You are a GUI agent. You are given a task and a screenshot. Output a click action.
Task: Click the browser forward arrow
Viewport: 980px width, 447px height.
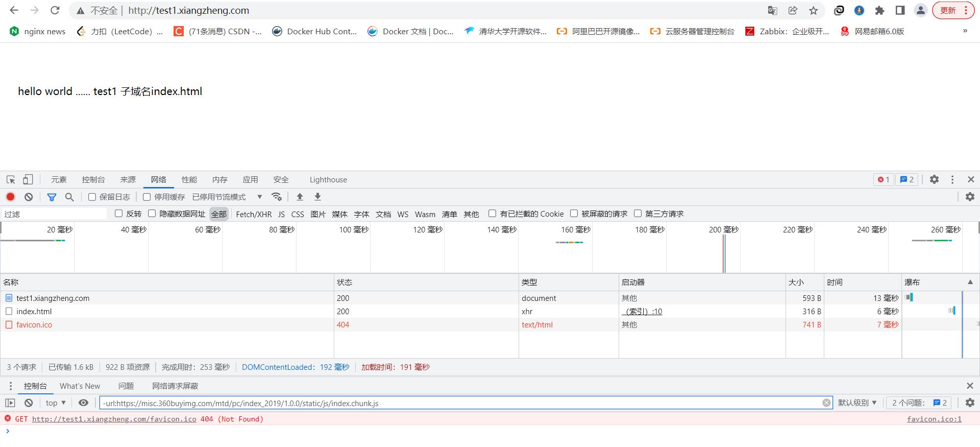[34, 10]
